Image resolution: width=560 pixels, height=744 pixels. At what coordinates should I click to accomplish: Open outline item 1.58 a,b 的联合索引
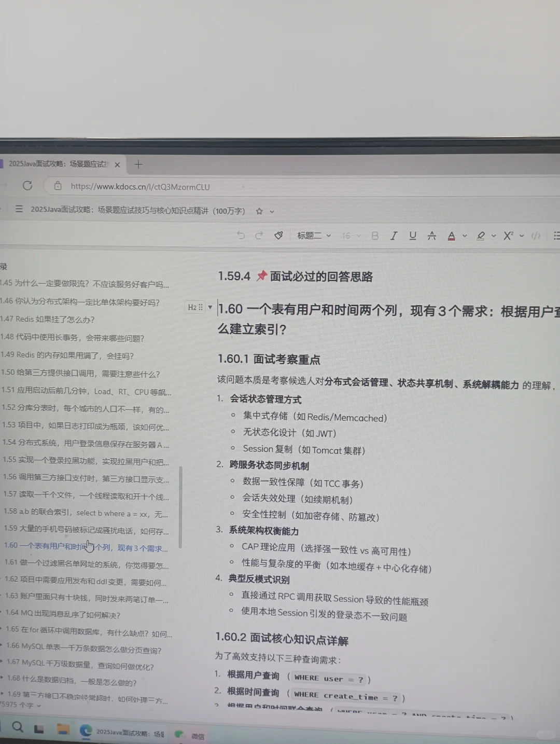(86, 513)
